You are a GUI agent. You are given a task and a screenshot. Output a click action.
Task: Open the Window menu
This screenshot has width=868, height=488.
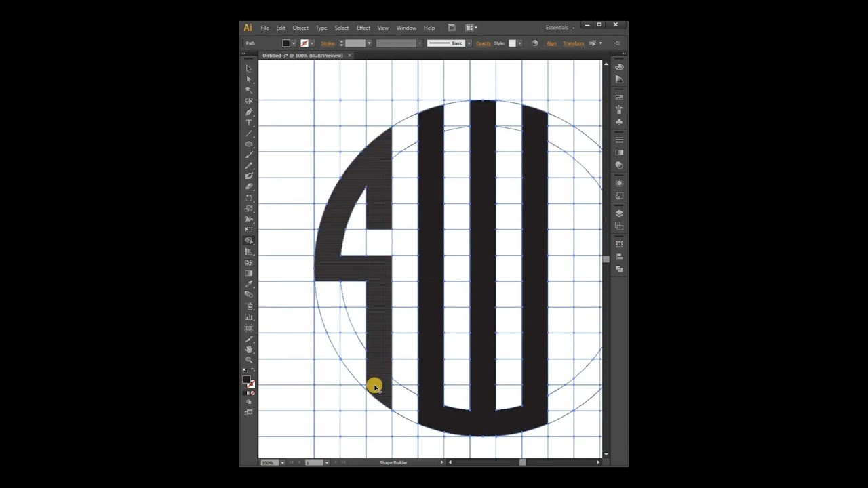pos(406,28)
